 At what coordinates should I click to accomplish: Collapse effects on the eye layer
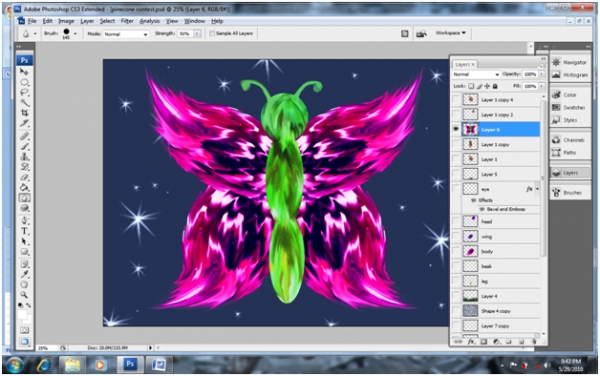(537, 189)
